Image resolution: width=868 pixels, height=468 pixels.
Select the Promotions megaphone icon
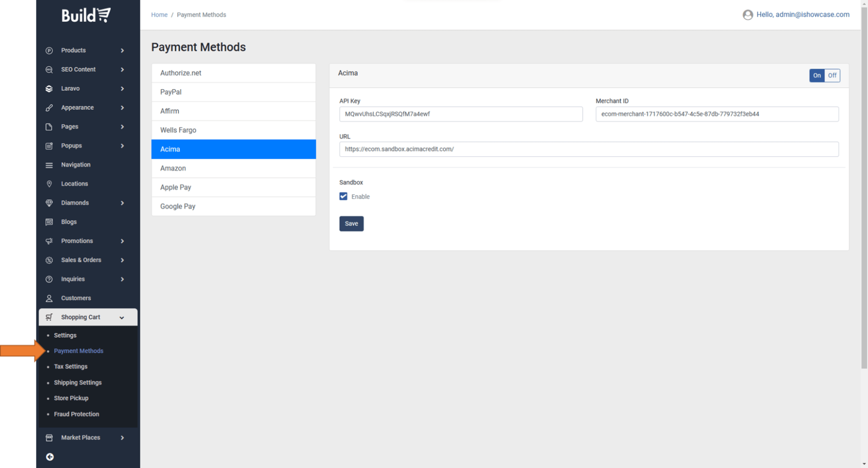[x=49, y=241]
